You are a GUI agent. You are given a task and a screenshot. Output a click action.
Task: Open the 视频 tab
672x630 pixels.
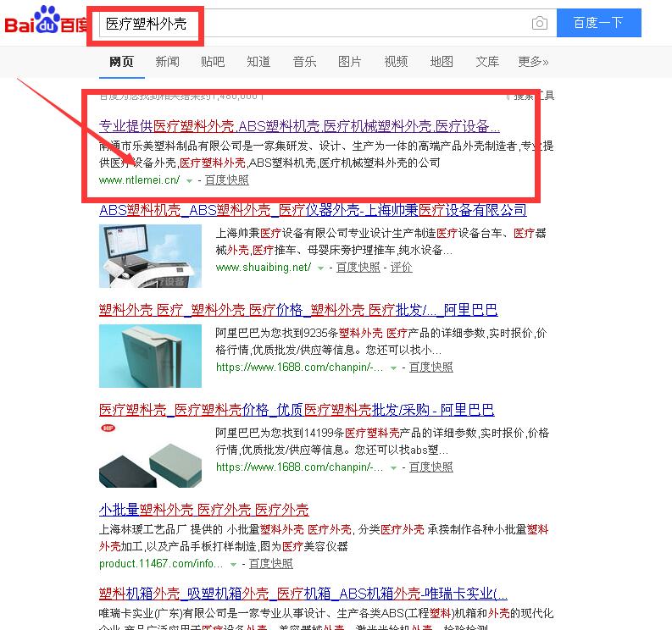pyautogui.click(x=396, y=62)
